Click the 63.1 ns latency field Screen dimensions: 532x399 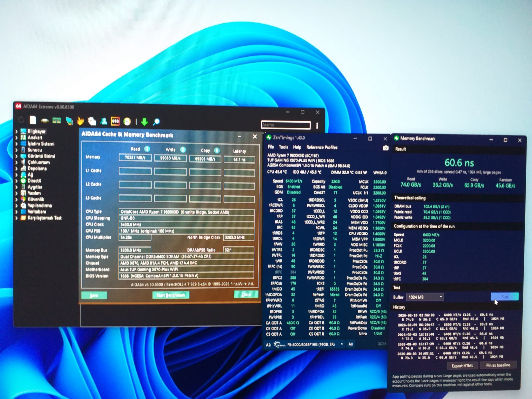pos(239,159)
